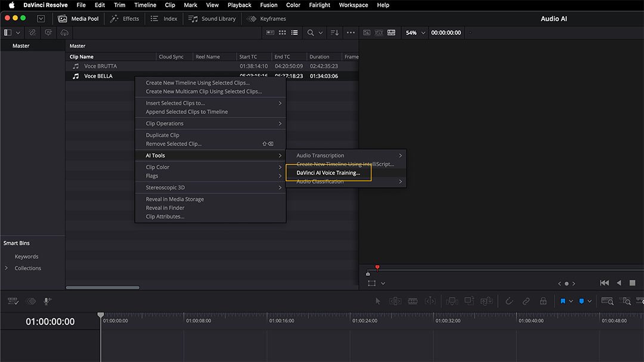Viewport: 644px width, 362px height.
Task: Open the search filter dropdown arrow
Action: pyautogui.click(x=320, y=32)
